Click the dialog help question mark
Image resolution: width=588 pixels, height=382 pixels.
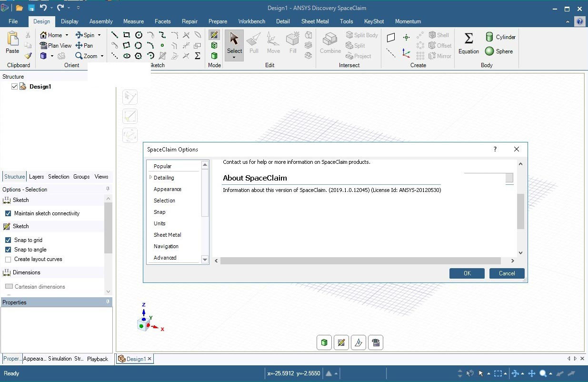click(495, 149)
